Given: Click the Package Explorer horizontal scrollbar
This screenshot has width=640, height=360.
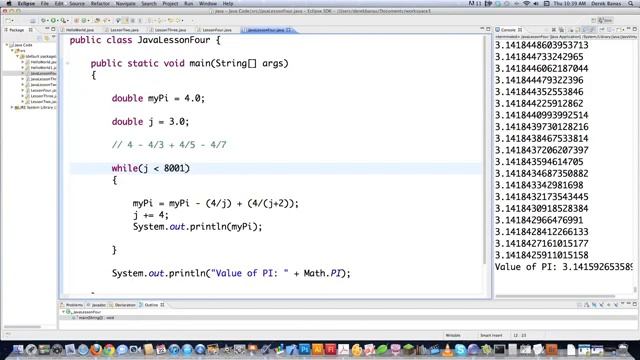Looking at the screenshot, I should (22, 327).
